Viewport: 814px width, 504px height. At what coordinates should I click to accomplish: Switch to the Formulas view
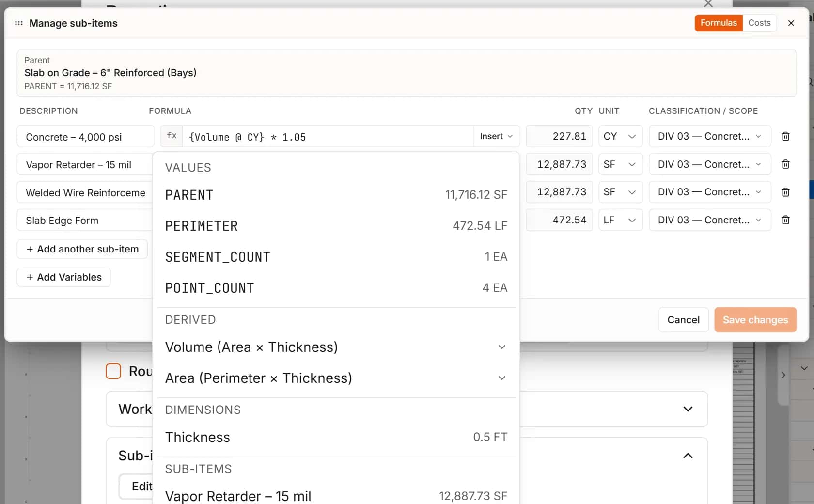pyautogui.click(x=719, y=23)
